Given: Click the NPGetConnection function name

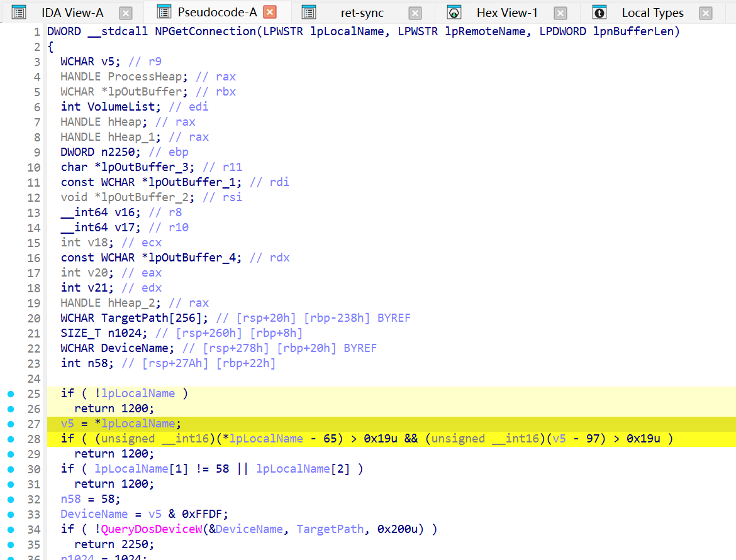Looking at the screenshot, I should pyautogui.click(x=205, y=31).
